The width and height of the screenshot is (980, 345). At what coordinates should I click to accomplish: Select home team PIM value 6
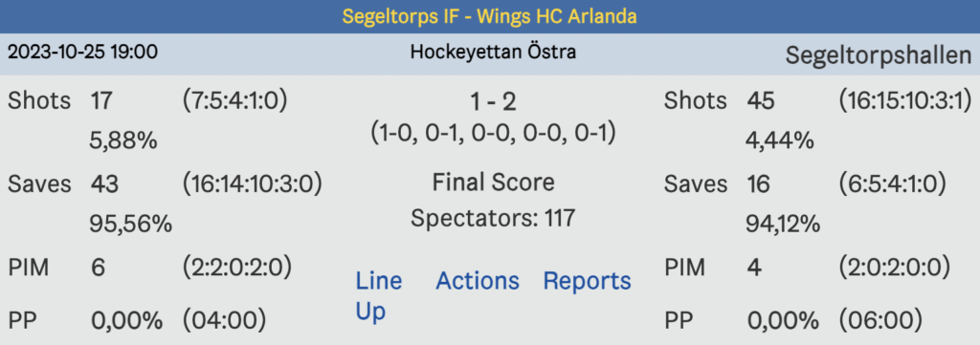tap(99, 268)
